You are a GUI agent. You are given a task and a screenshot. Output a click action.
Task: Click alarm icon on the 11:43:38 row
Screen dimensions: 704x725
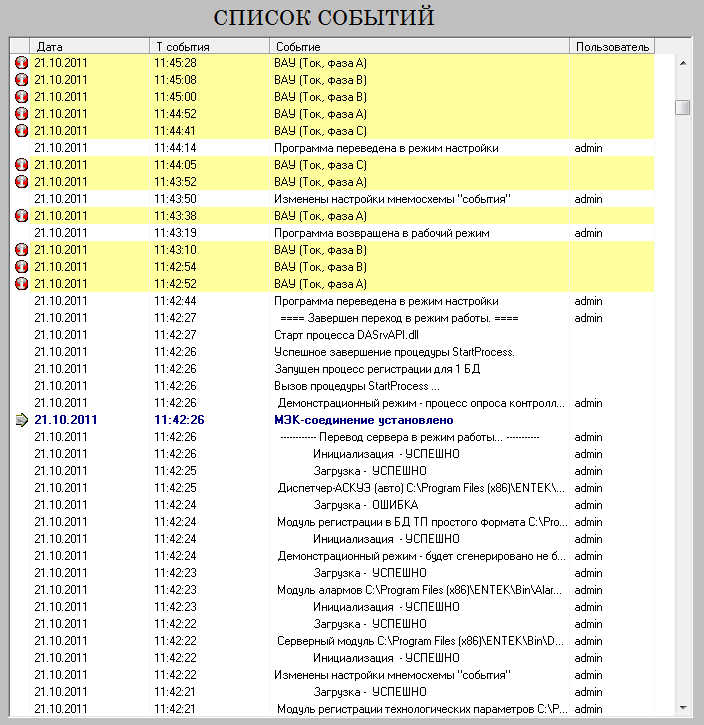pos(21,215)
